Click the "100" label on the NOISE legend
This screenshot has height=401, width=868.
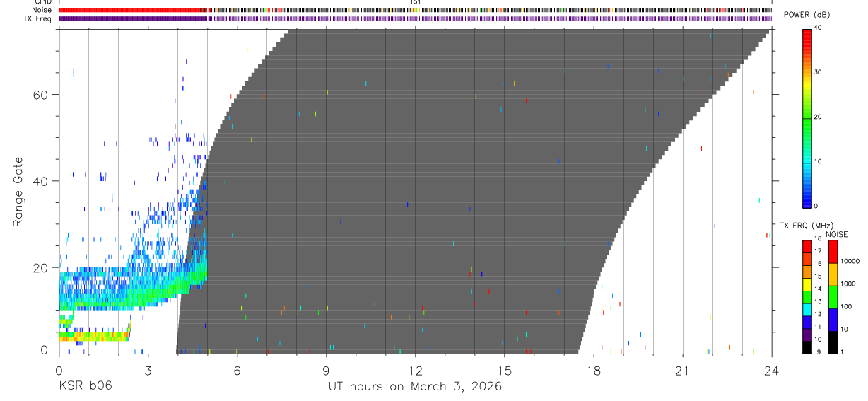[847, 307]
